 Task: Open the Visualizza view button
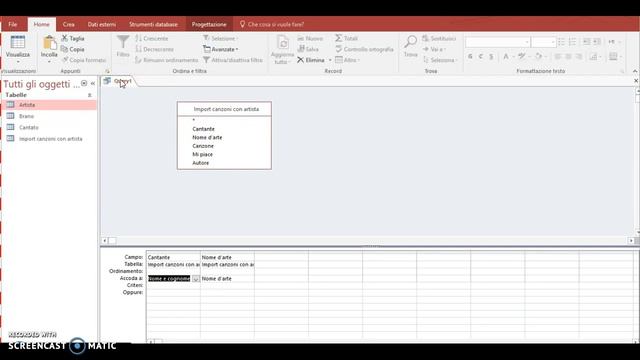click(x=18, y=48)
